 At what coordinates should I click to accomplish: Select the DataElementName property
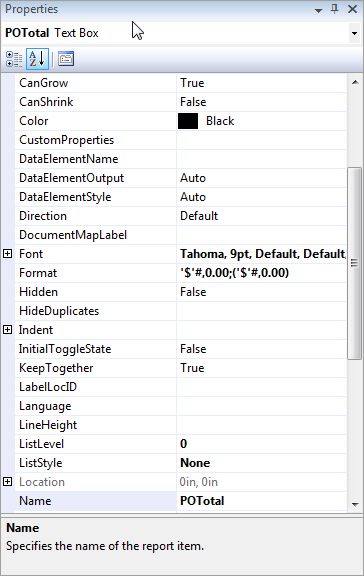[69, 159]
